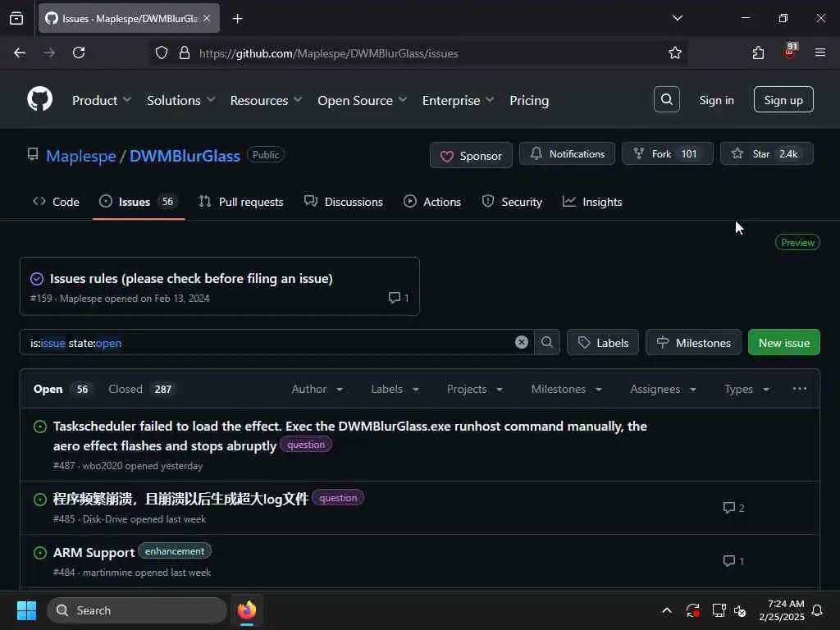The image size is (840, 630).
Task: Open the Types filter dropdown
Action: click(746, 389)
